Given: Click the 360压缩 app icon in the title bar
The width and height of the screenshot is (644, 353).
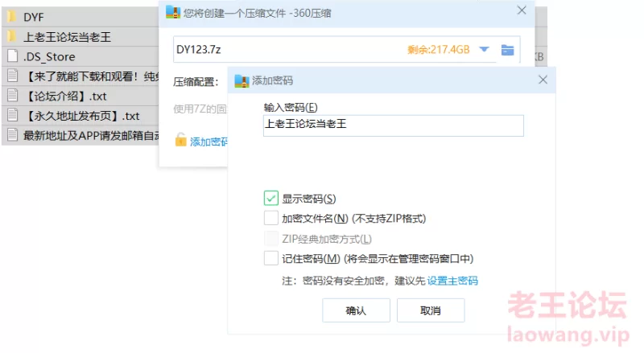Looking at the screenshot, I should click(x=172, y=11).
